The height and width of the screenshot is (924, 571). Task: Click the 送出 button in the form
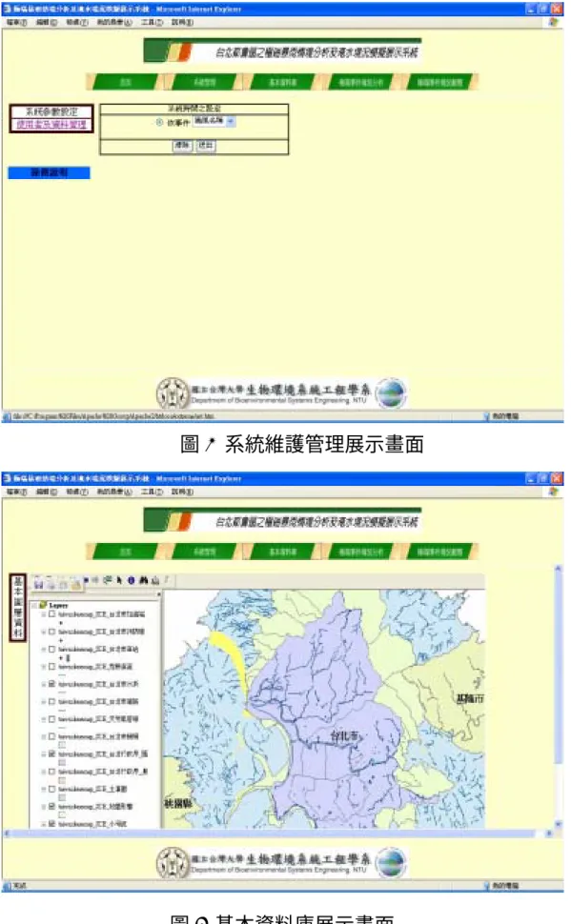(x=205, y=145)
